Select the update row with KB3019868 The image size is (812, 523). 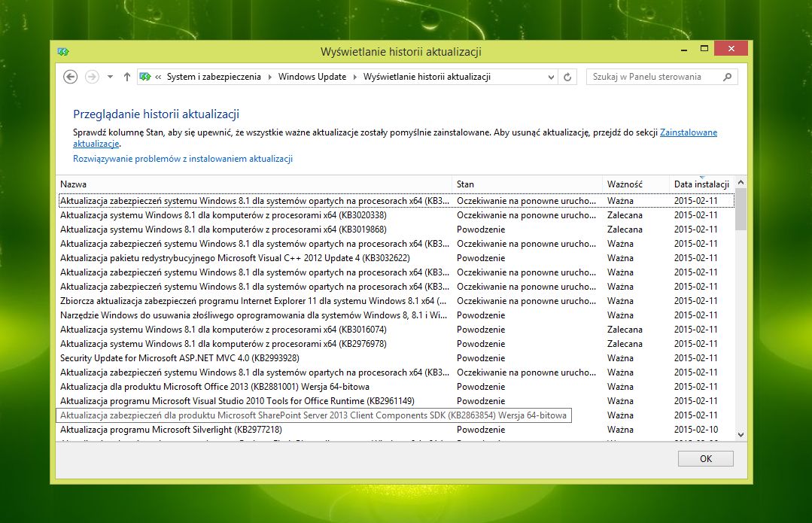coord(396,230)
